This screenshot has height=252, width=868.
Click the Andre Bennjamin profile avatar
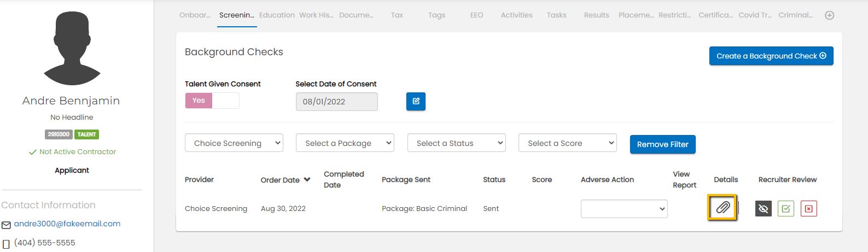pyautogui.click(x=72, y=48)
